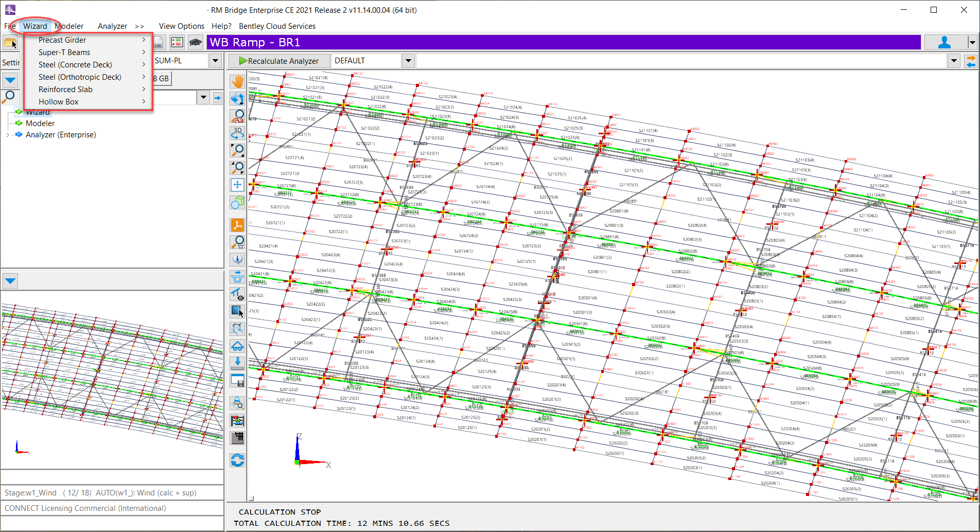980x532 pixels.
Task: Select the Analyzer (Enterprise) tree item
Action: pyautogui.click(x=61, y=135)
